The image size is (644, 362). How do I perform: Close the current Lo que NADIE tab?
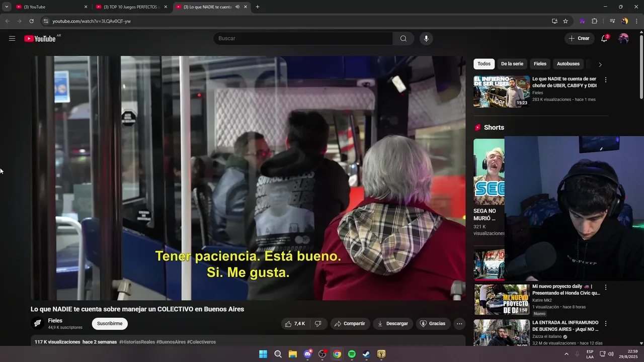[x=246, y=7]
